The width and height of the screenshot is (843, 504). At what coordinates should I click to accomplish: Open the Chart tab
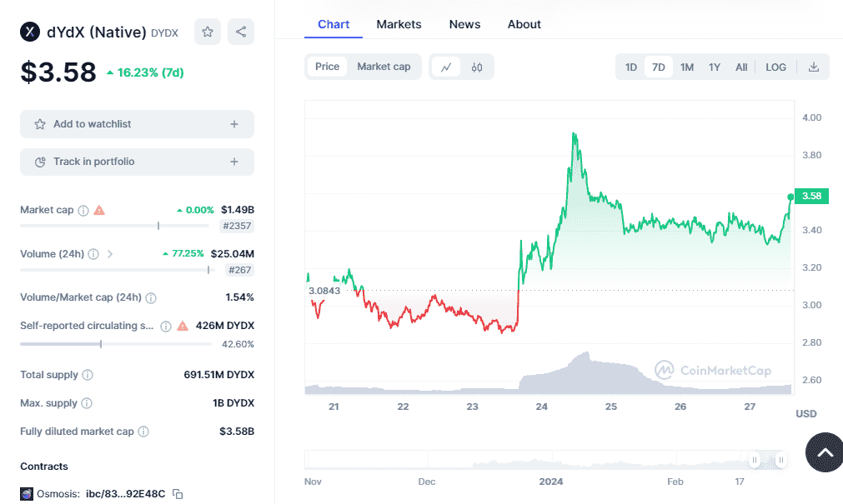tap(334, 24)
